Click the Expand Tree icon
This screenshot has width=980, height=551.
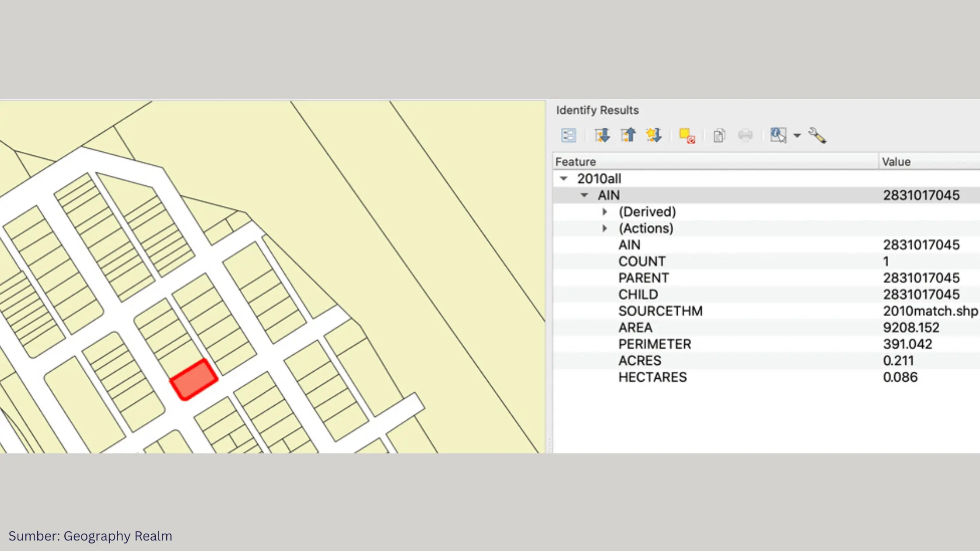click(x=602, y=135)
